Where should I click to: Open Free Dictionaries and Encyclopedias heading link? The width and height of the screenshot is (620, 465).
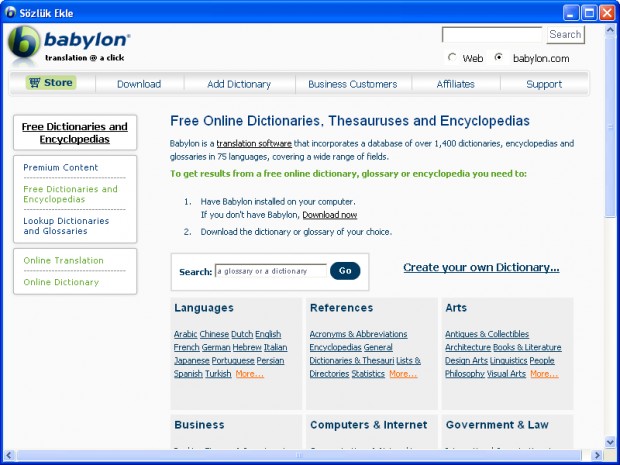click(75, 133)
